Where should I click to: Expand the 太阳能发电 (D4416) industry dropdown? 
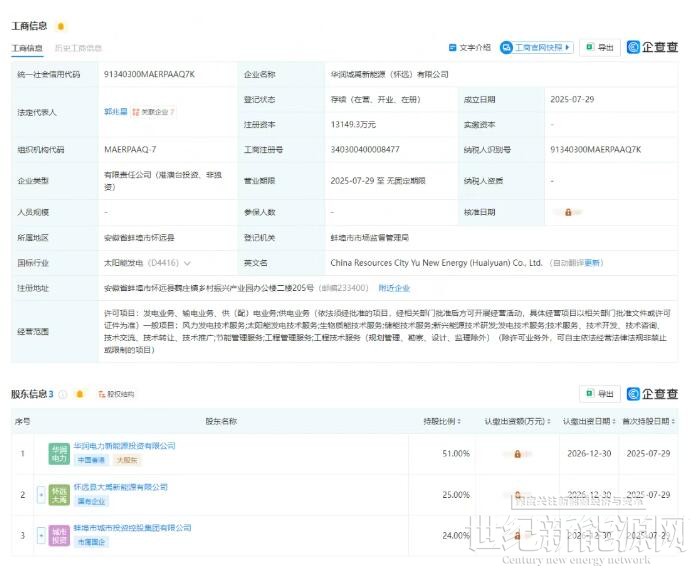click(187, 263)
